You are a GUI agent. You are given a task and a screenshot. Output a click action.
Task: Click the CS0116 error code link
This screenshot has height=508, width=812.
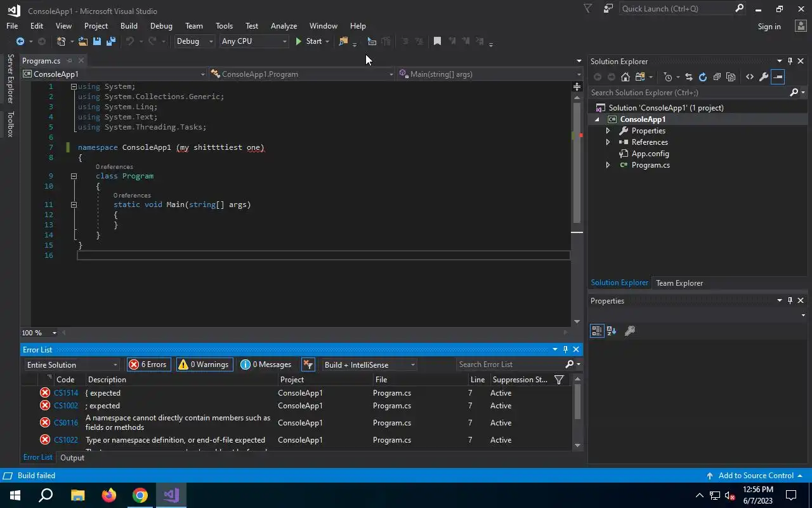(x=66, y=423)
